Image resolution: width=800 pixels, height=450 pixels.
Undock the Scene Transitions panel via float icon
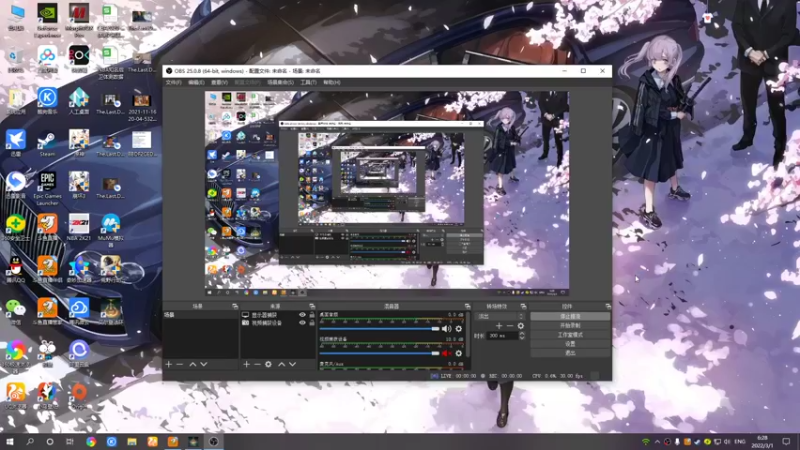[x=523, y=306]
